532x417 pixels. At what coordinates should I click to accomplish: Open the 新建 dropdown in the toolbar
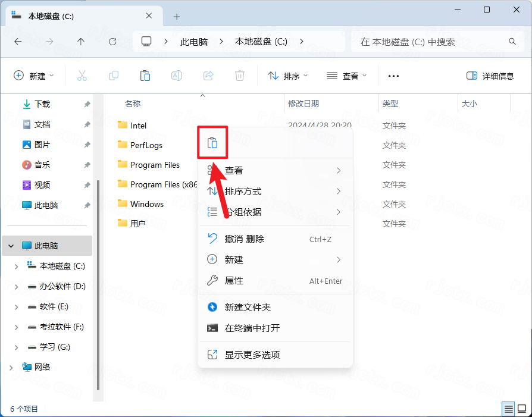pyautogui.click(x=33, y=76)
